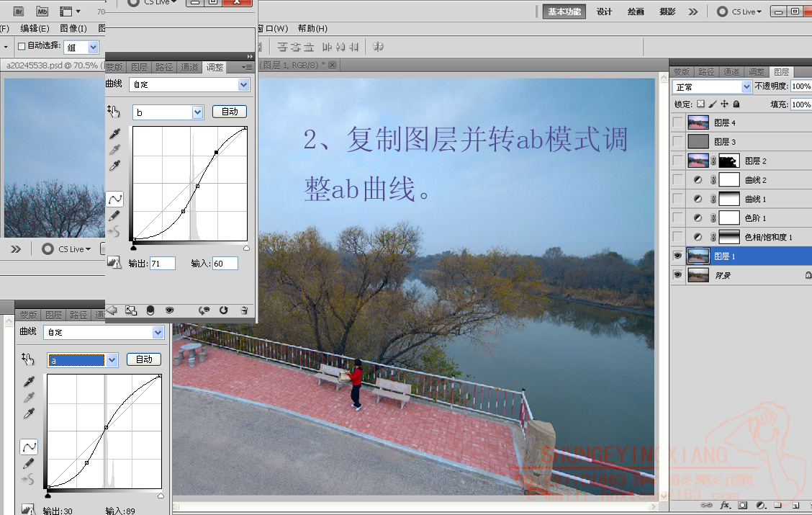Click lock all padlock icon
This screenshot has width=812, height=515.
(x=736, y=104)
